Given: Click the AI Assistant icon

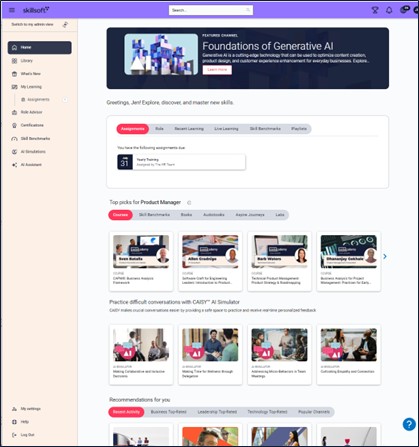Looking at the screenshot, I should coord(14,165).
